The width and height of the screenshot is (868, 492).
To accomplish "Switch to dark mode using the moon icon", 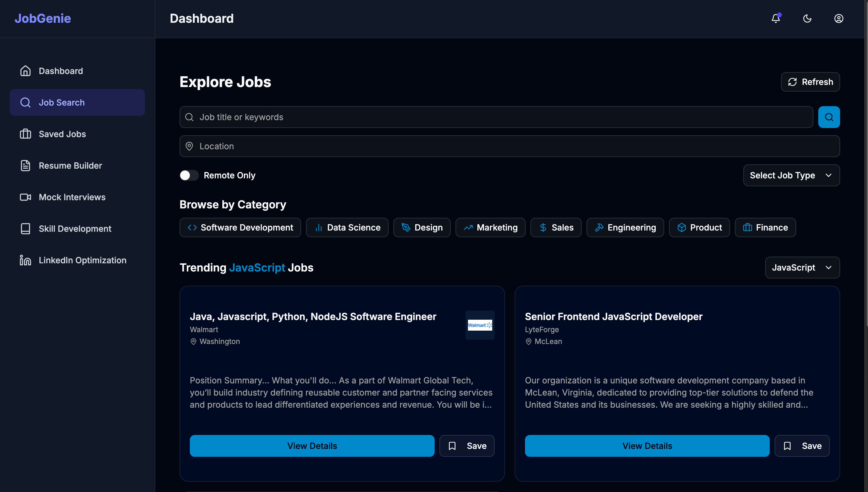I will pos(807,19).
